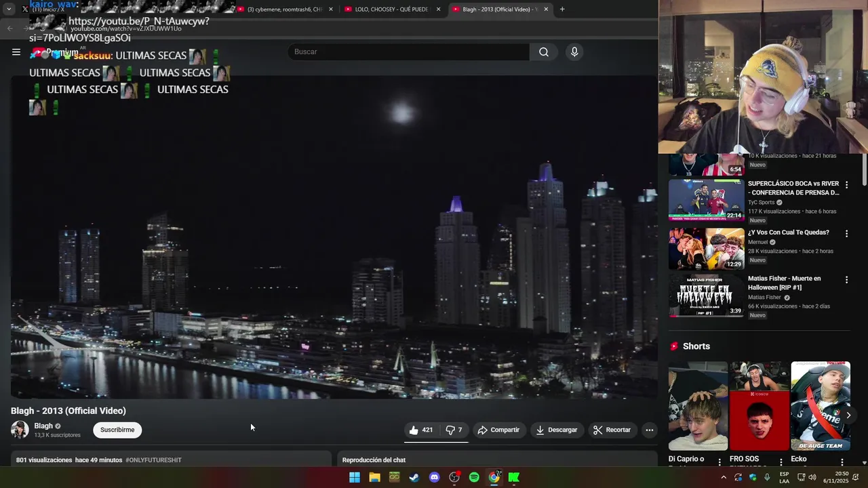Open a new browser tab
This screenshot has height=488, width=868.
(562, 9)
